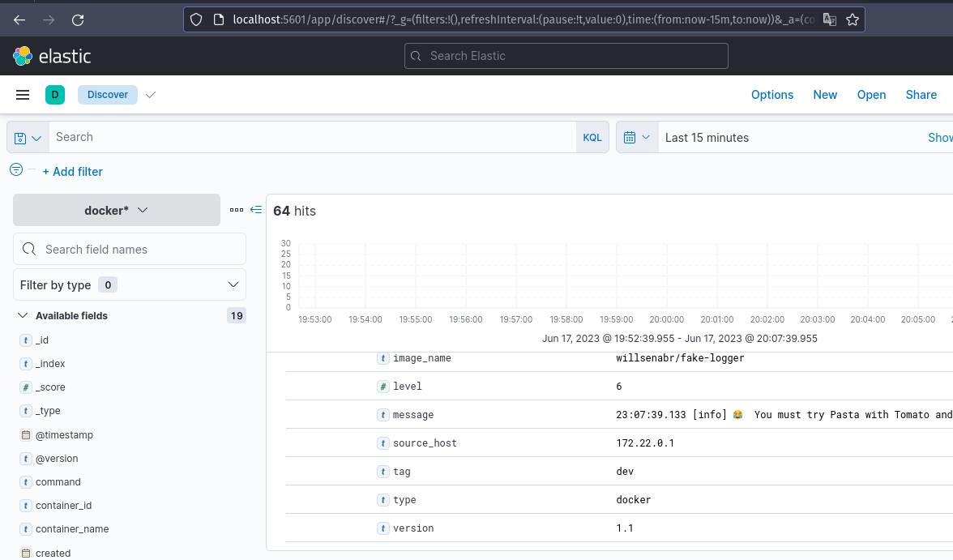This screenshot has height=560, width=953.
Task: Open the Options menu in the top bar
Action: tap(771, 95)
